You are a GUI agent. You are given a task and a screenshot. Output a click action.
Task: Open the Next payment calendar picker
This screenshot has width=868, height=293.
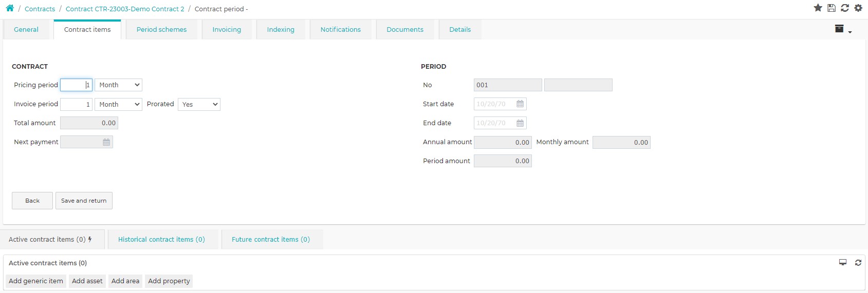106,142
